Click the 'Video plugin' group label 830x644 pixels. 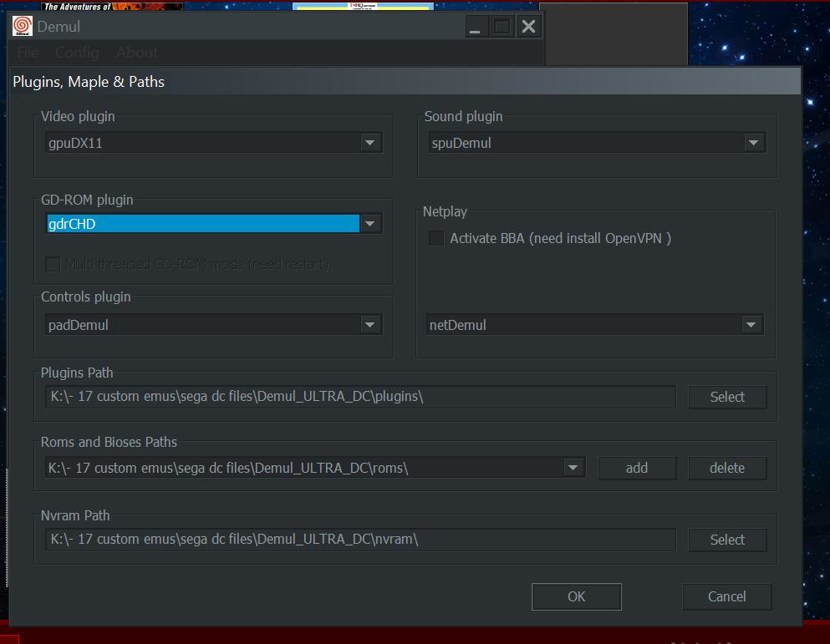click(78, 116)
